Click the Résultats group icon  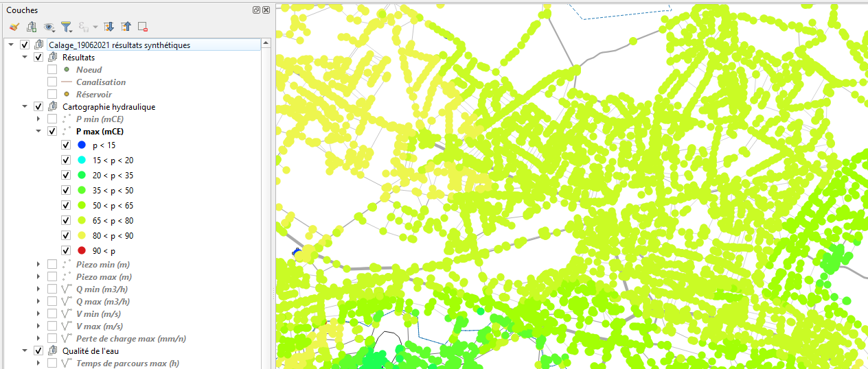pyautogui.click(x=52, y=58)
